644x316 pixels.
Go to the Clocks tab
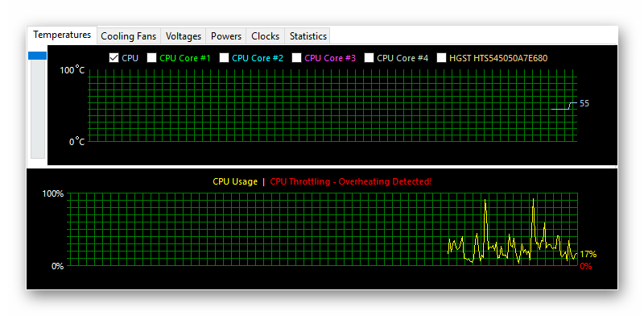tap(266, 36)
